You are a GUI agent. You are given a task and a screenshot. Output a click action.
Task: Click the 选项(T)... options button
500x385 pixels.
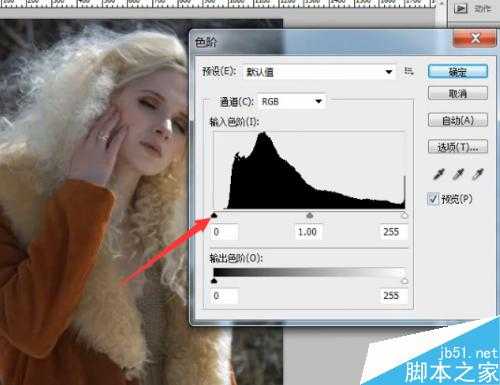[x=458, y=147]
